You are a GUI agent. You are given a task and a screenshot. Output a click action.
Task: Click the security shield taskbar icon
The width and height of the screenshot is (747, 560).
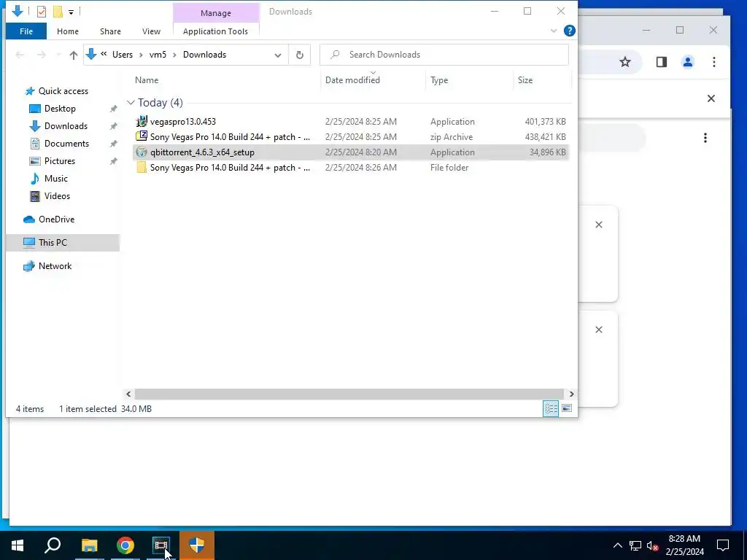coord(197,545)
